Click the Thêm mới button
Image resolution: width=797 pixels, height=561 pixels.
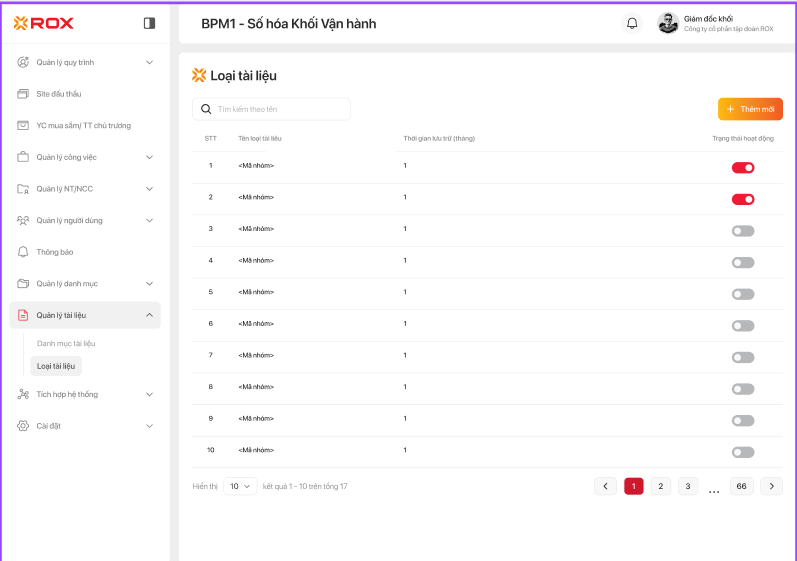point(750,109)
